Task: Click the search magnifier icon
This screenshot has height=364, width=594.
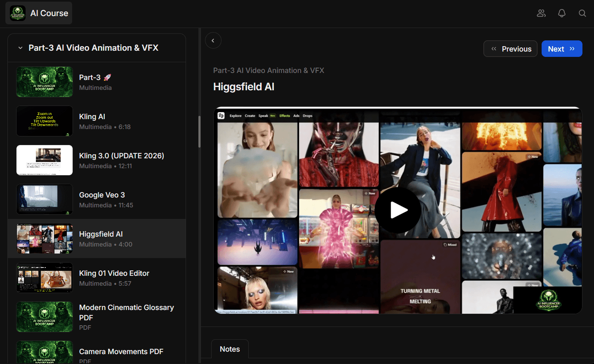Action: (582, 13)
